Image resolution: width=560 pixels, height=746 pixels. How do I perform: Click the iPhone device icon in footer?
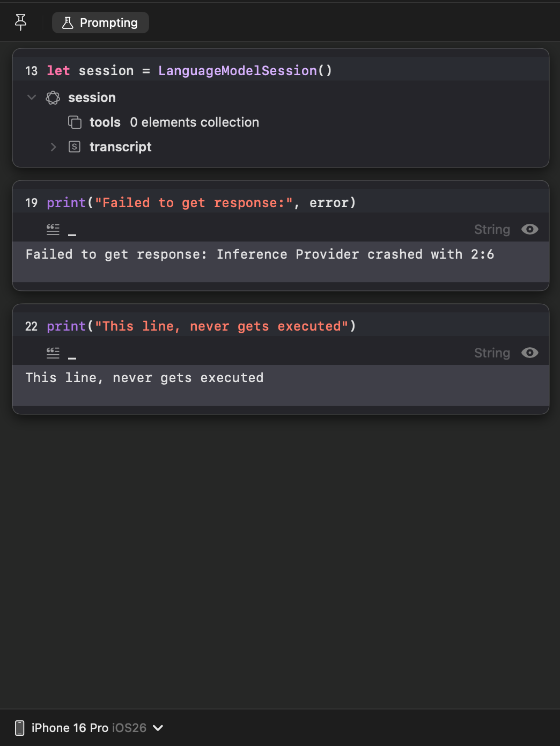coord(20,728)
